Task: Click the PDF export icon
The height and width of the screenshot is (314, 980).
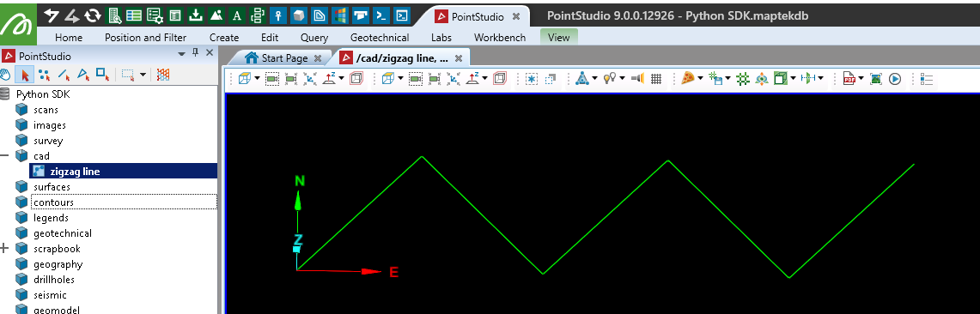Action: 849,79
